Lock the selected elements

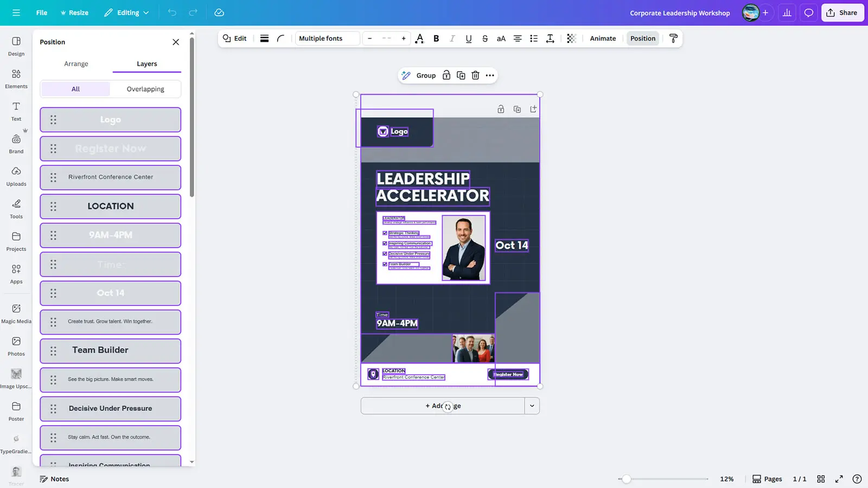coord(446,75)
